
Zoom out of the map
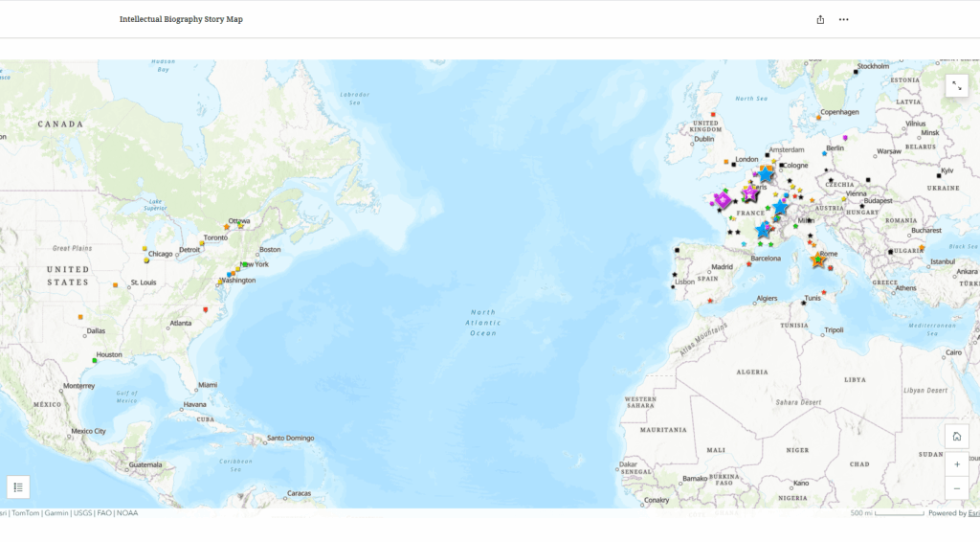pyautogui.click(x=956, y=488)
